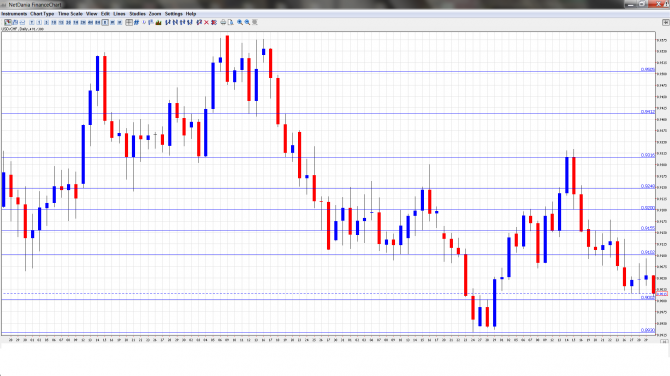Image resolution: width=670 pixels, height=376 pixels.
Task: Click the NetDania FinanceChart window title
Action: pyautogui.click(x=35, y=5)
